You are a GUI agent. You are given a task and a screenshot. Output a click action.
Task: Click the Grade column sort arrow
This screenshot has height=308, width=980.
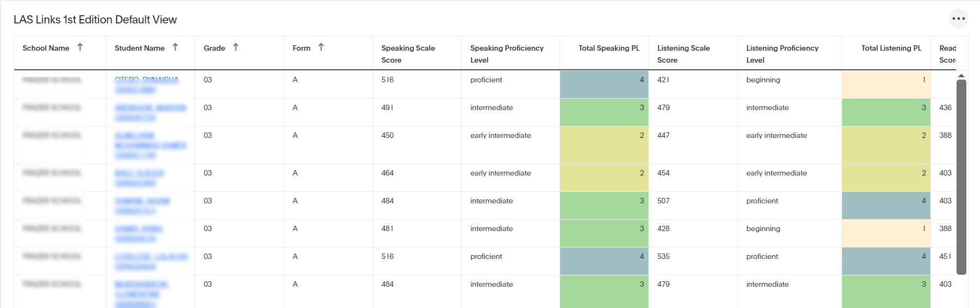[236, 47]
